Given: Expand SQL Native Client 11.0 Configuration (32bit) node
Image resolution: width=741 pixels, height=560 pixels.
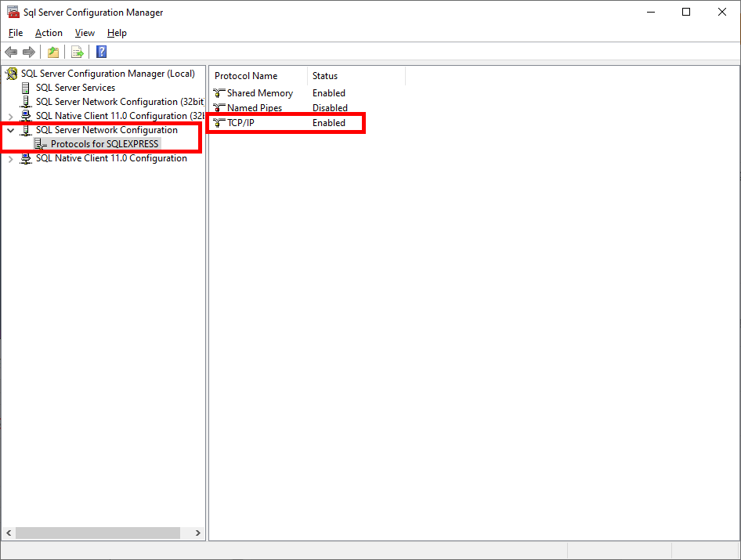Looking at the screenshot, I should [x=10, y=116].
